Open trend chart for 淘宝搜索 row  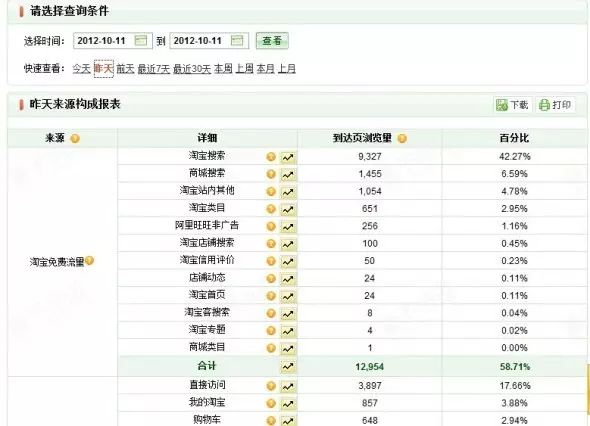tap(288, 157)
